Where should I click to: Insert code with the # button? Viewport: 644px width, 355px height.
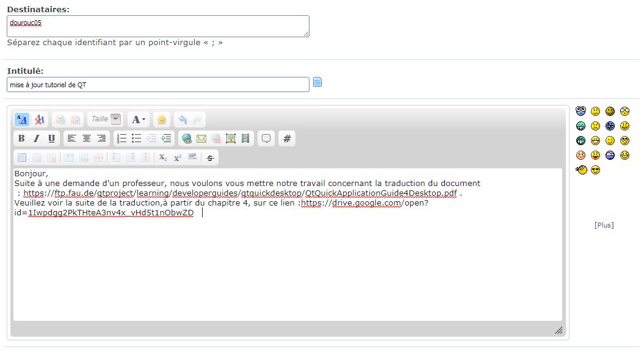coord(287,138)
